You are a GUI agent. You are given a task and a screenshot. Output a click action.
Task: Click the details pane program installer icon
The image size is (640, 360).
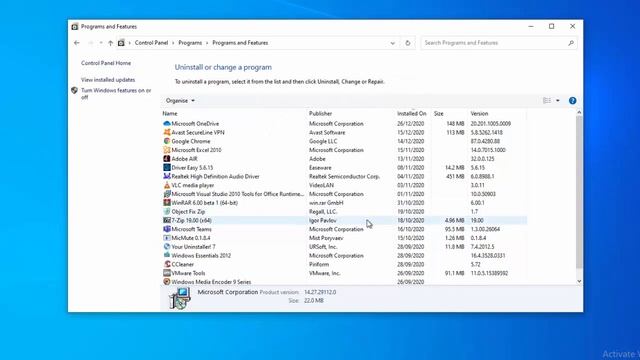tap(180, 298)
